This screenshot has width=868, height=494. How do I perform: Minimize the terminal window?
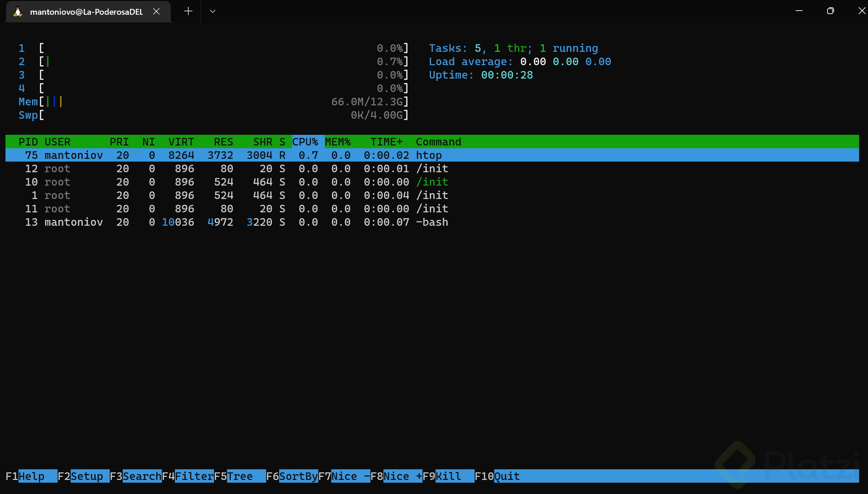click(799, 11)
